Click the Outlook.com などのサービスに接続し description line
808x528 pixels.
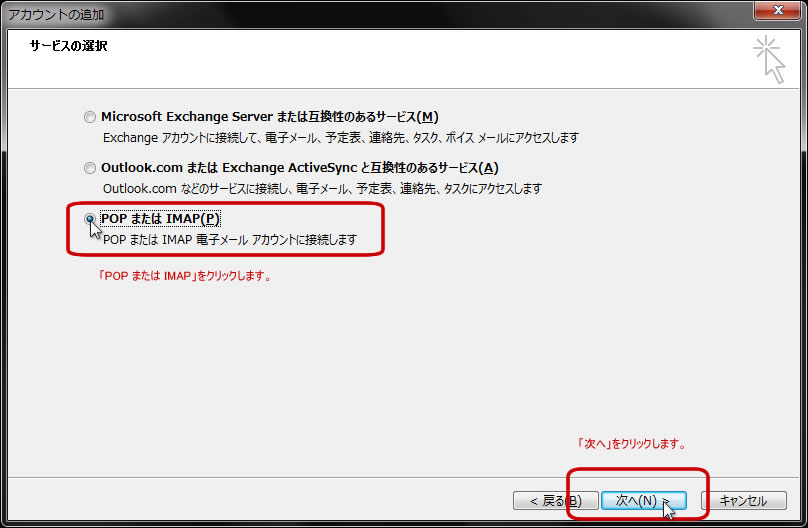tap(322, 188)
